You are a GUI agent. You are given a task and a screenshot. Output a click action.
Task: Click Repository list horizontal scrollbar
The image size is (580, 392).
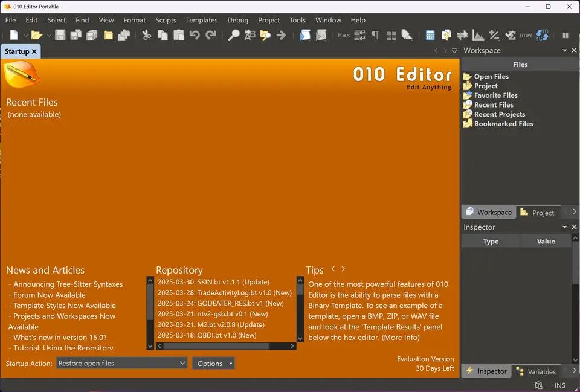(x=226, y=346)
